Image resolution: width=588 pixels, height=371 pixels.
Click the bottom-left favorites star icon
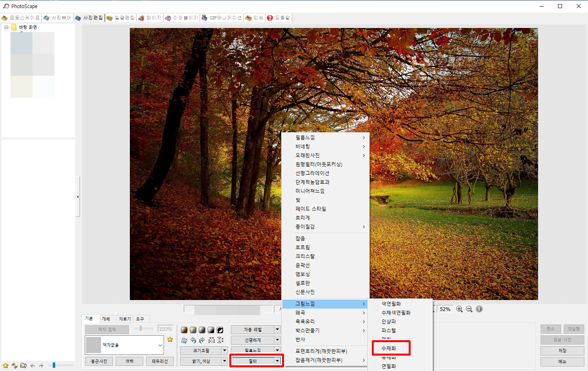tap(6, 365)
